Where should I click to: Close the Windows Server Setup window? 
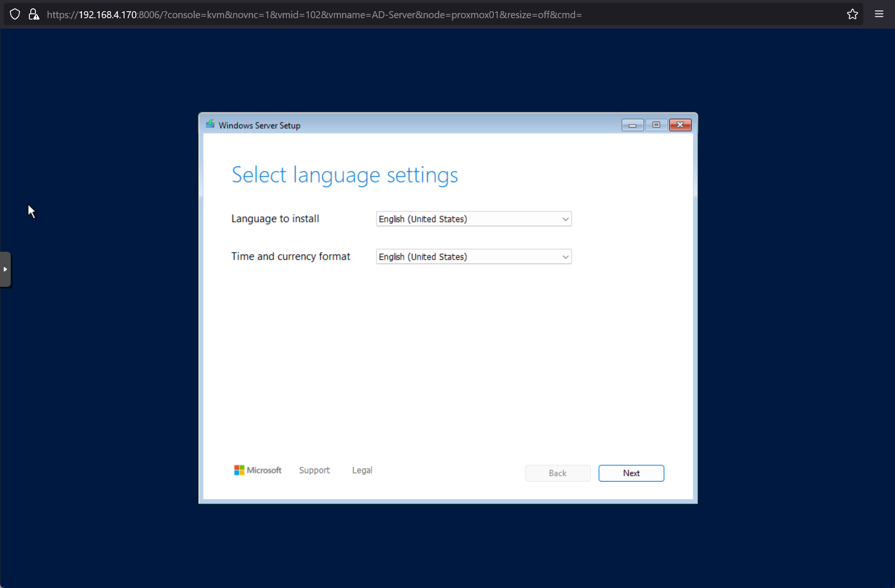pos(680,125)
